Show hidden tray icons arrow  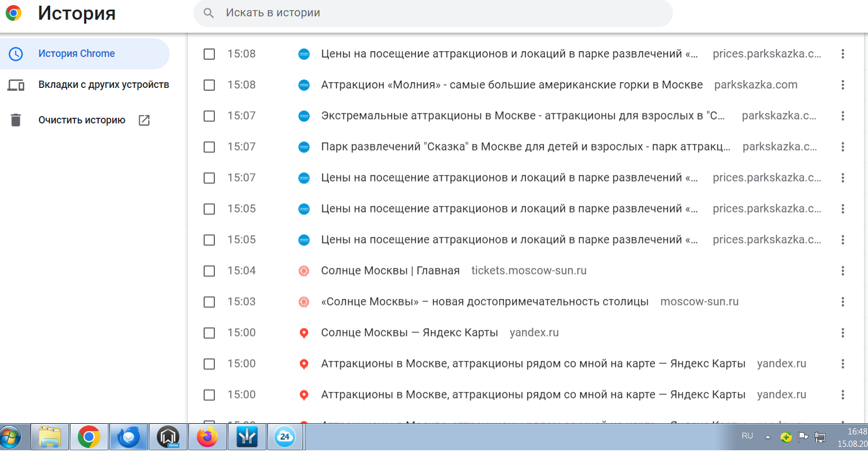[x=768, y=437]
